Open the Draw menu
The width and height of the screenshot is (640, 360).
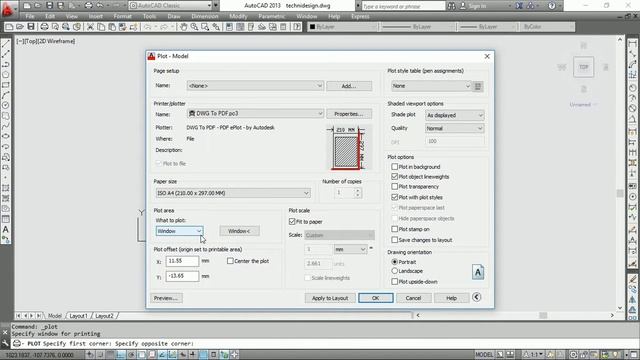[x=174, y=16]
